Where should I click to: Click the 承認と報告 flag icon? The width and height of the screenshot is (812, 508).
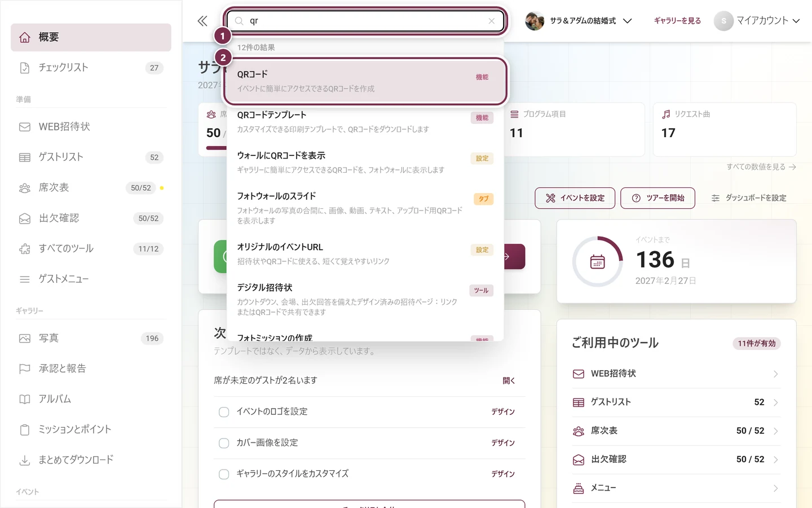(25, 369)
